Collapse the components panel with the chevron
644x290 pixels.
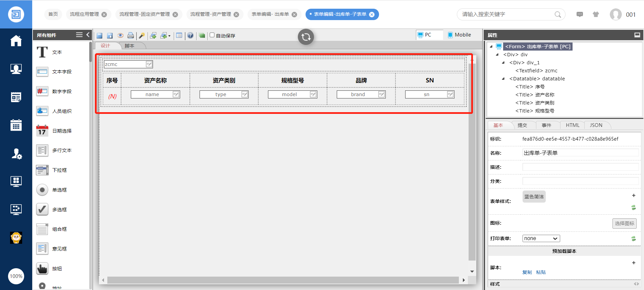click(88, 35)
